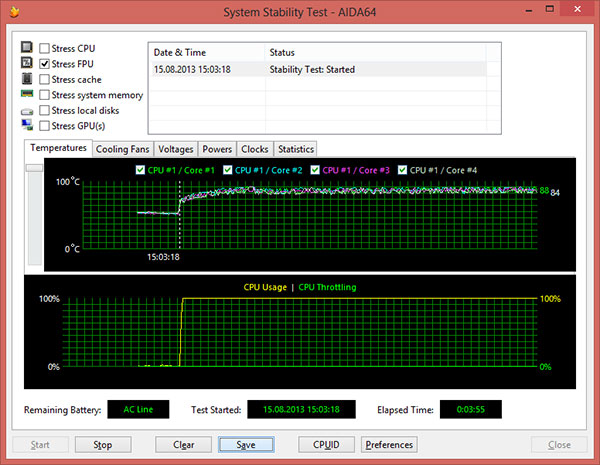Tick the Stress system memory checkbox

(x=44, y=95)
